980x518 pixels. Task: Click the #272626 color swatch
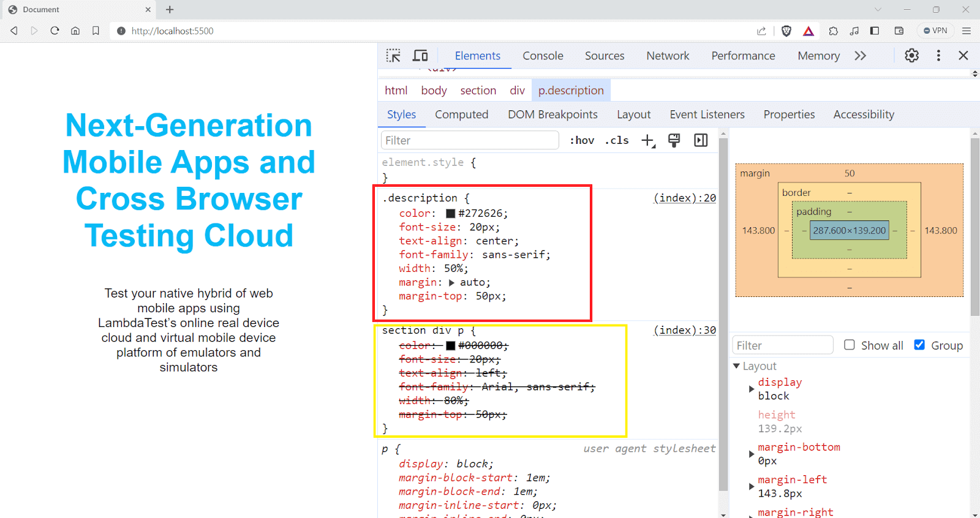click(x=450, y=214)
